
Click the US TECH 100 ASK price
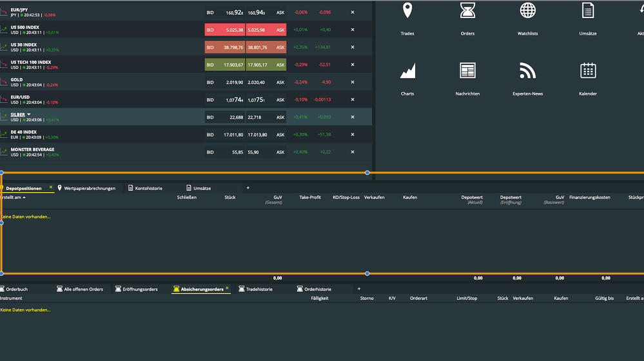click(x=267, y=64)
